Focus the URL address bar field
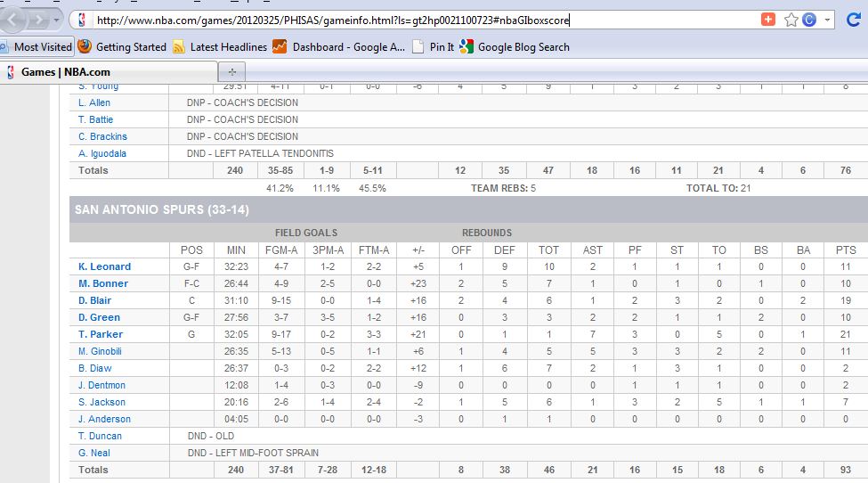Viewport: 868px width, 483px height. click(426, 20)
